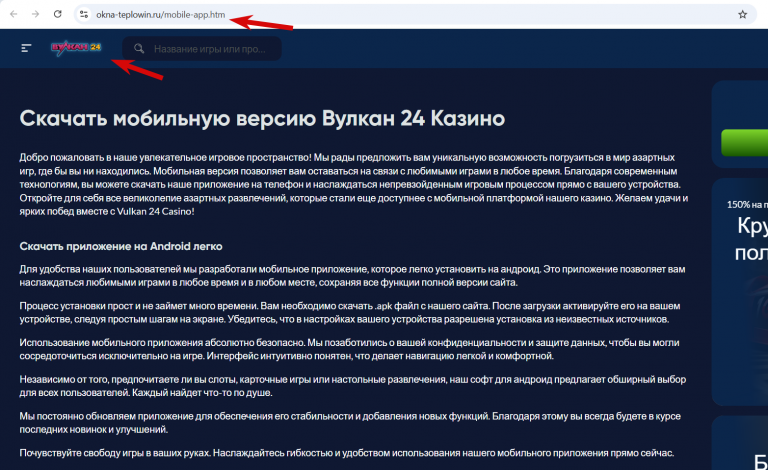
Task: Click the paragraph starting Добро пожаловать
Action: pyautogui.click(x=354, y=185)
